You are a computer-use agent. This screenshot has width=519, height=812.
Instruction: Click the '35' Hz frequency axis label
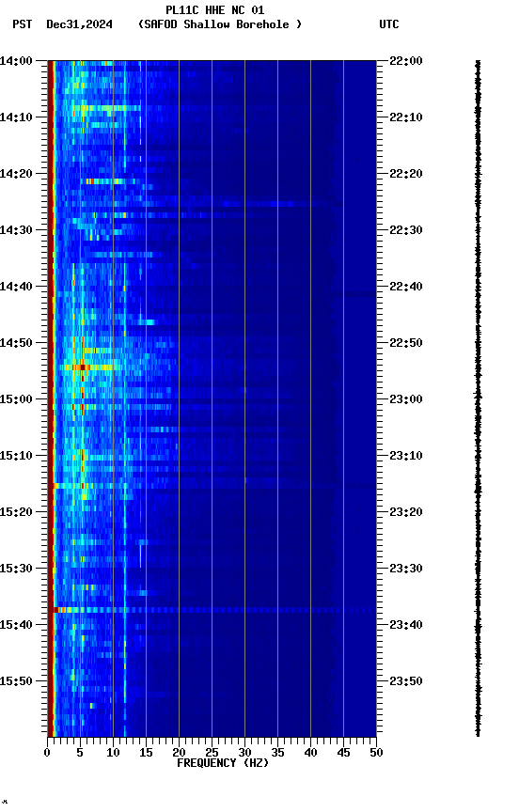coord(277,753)
